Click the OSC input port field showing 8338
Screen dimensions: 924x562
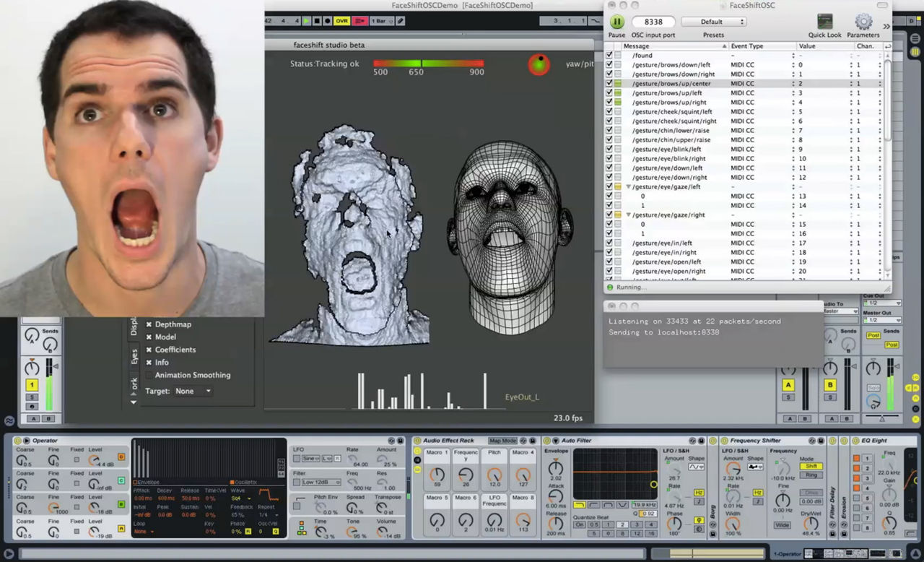pos(653,22)
